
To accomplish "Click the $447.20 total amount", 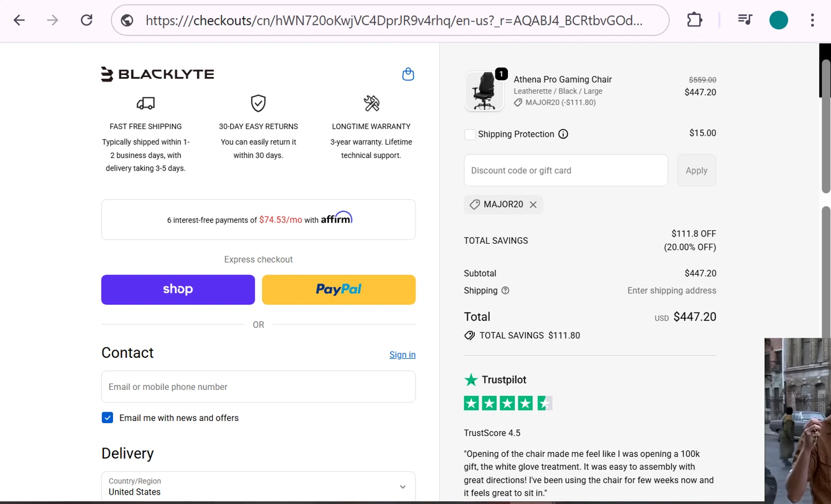I will (x=695, y=317).
